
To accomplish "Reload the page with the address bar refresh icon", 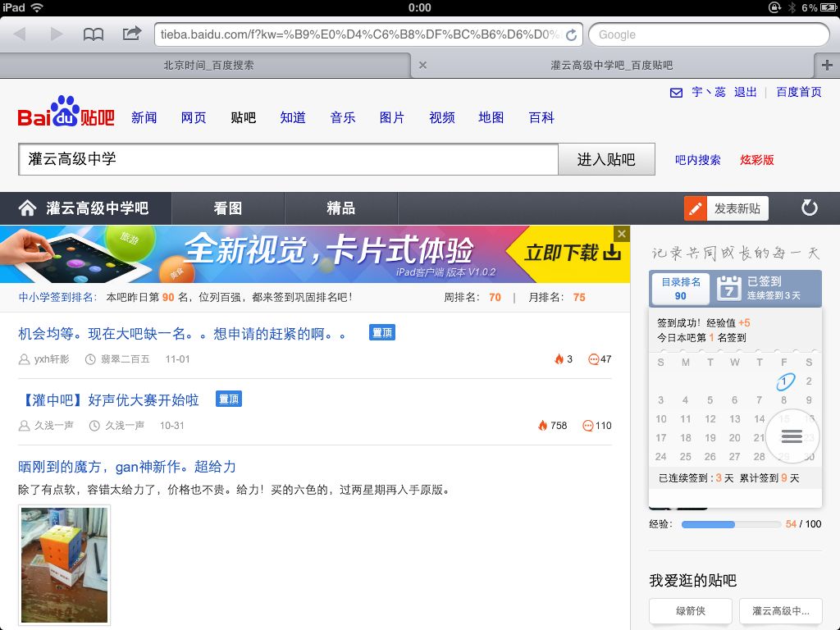I will 572,34.
